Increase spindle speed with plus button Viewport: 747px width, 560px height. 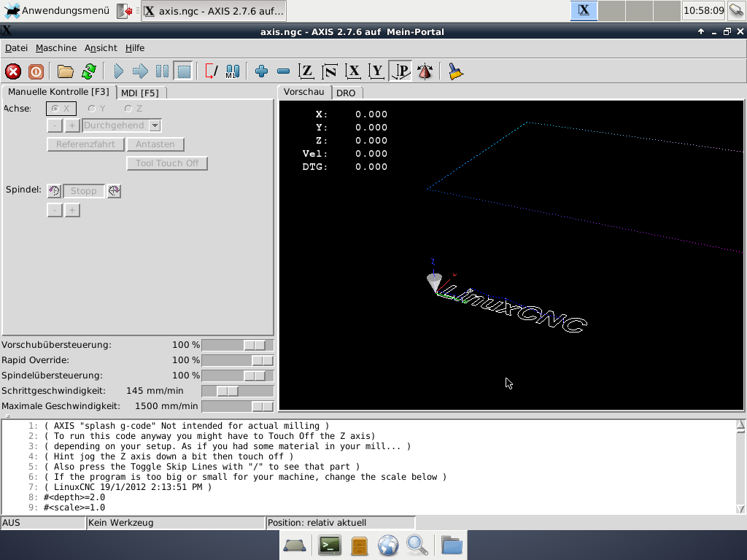coord(72,210)
